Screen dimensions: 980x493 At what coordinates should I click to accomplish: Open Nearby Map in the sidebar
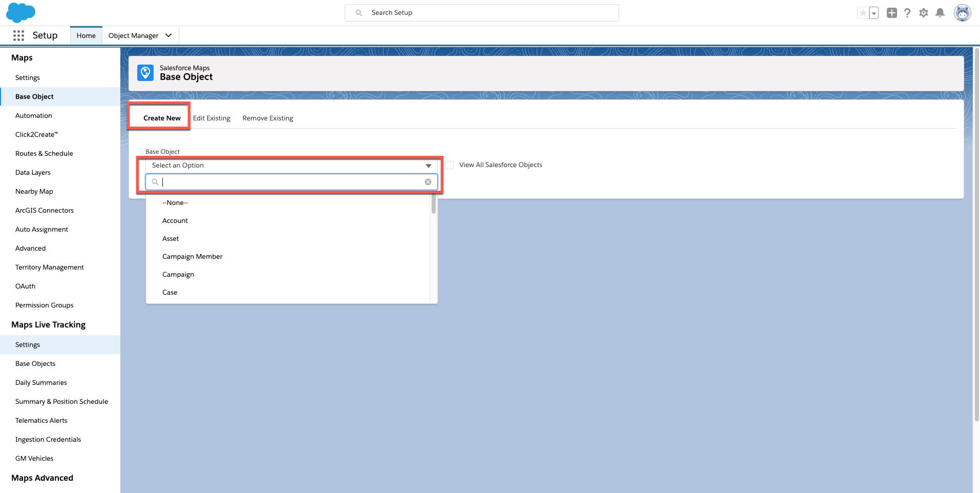click(x=60, y=192)
